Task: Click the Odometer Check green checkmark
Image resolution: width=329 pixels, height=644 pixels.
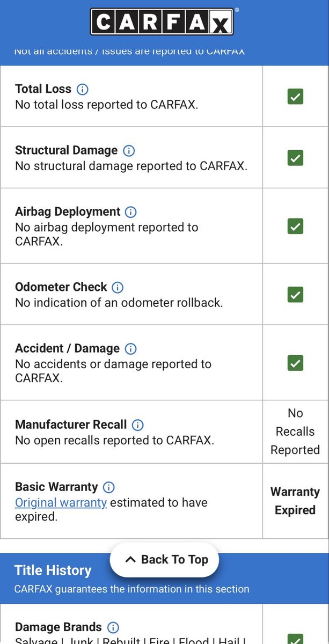Action: (x=295, y=295)
